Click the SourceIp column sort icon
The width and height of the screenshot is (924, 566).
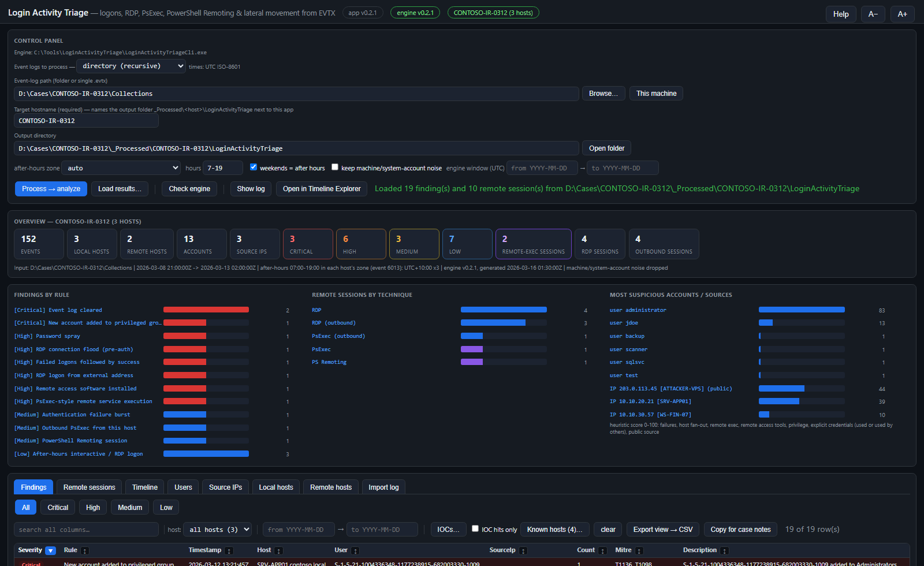tap(523, 551)
